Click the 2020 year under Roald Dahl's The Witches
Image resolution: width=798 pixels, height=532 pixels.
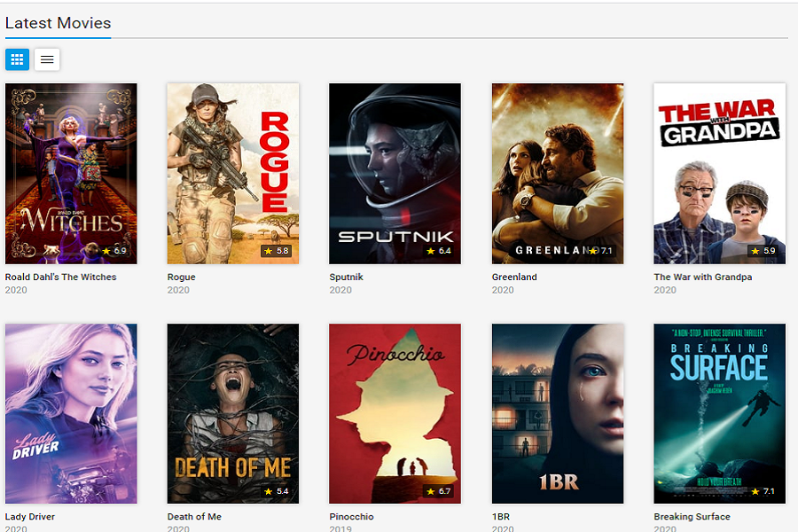[x=16, y=290]
